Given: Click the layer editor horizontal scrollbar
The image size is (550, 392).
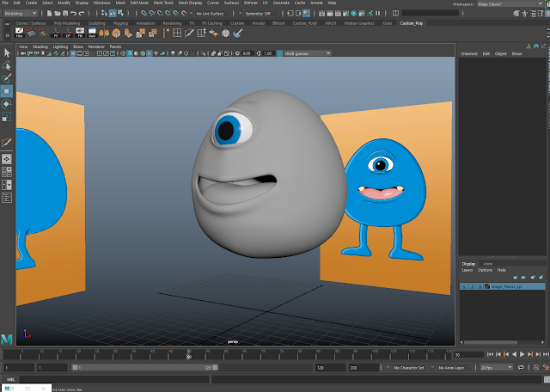Looking at the screenshot, I should point(491,342).
